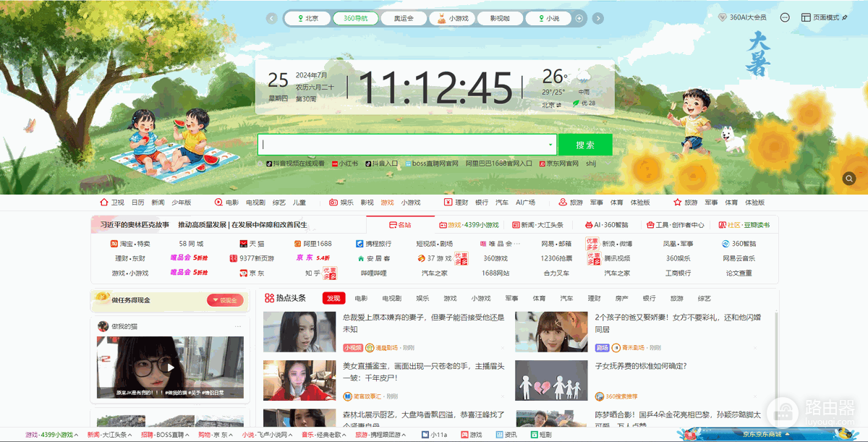The width and height of the screenshot is (868, 442).
Task: Open 抖音视频在线观看 suggestion link
Action: (294, 163)
